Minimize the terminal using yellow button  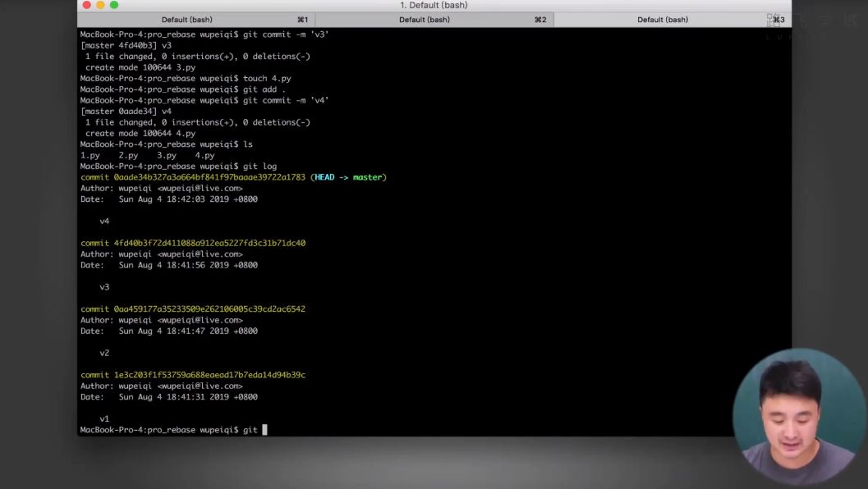point(100,5)
